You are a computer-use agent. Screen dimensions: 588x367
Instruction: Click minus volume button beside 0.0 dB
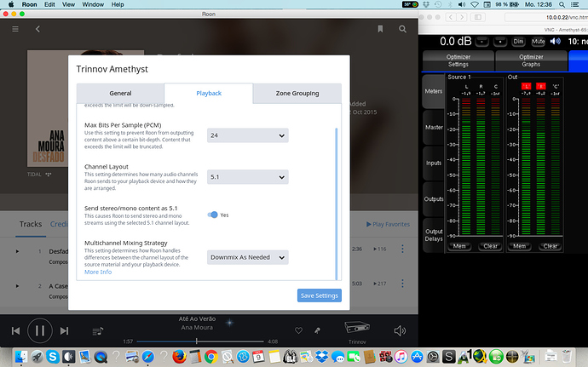(481, 42)
